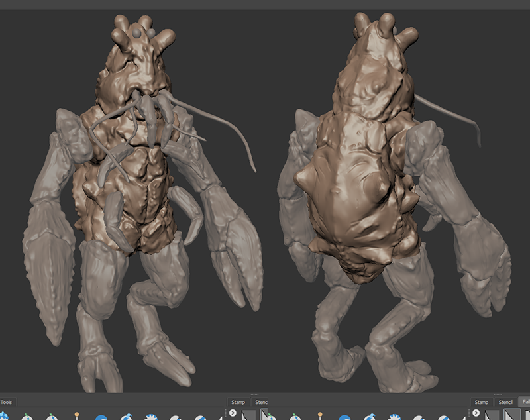The width and height of the screenshot is (530, 420).
Task: Choose the first falloff curve thumbnail
Action: pyautogui.click(x=491, y=415)
